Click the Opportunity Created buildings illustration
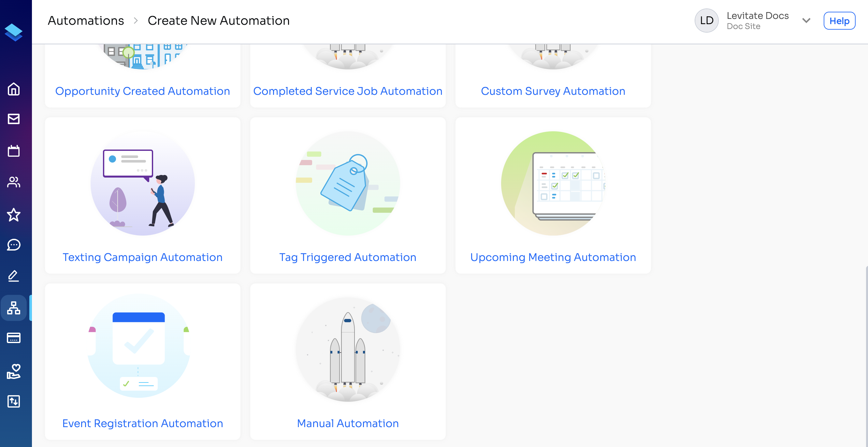The width and height of the screenshot is (868, 447). (x=142, y=56)
